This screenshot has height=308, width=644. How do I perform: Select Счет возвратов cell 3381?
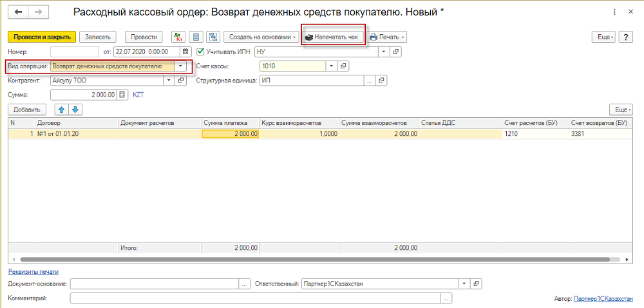click(600, 134)
